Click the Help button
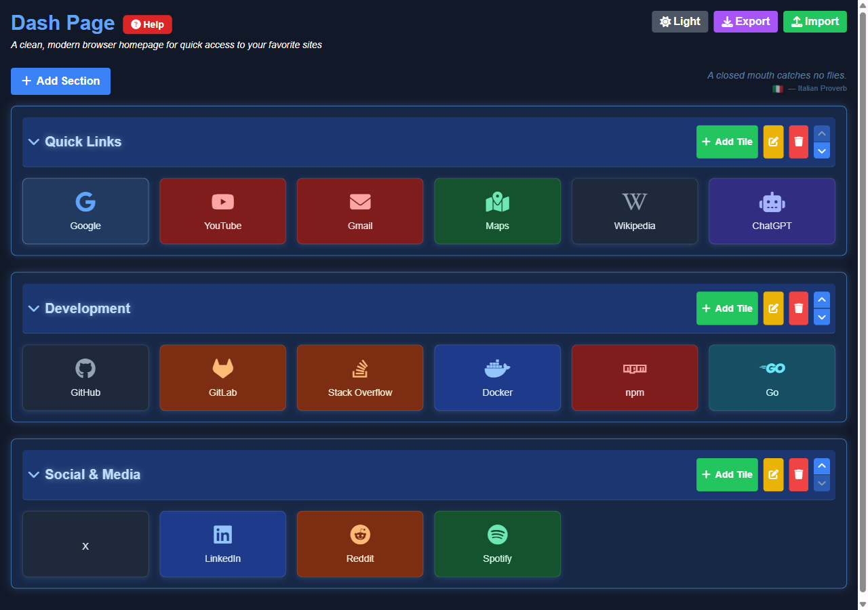This screenshot has width=868, height=610. coord(147,24)
